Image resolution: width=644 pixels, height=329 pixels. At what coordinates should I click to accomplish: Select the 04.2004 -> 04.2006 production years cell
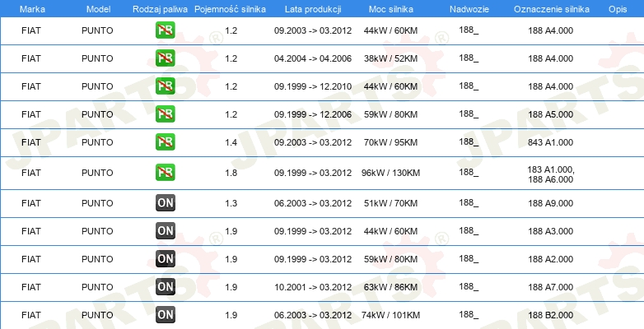(x=313, y=58)
